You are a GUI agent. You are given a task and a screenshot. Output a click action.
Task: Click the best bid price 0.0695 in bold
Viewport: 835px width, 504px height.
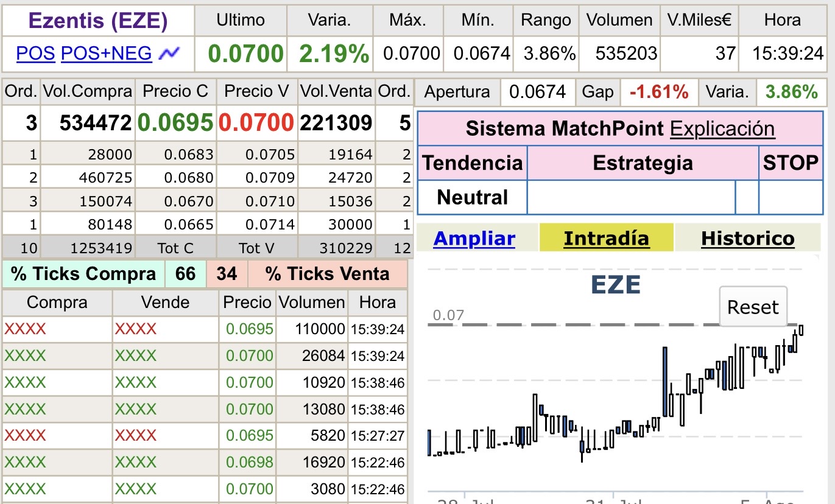175,124
